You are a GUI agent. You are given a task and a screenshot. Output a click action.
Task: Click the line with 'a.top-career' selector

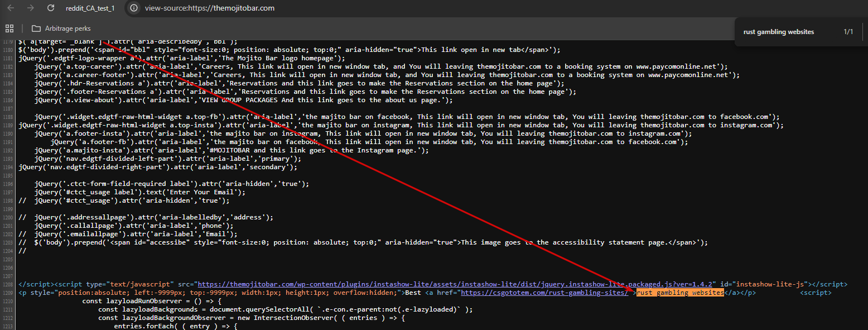coord(381,66)
